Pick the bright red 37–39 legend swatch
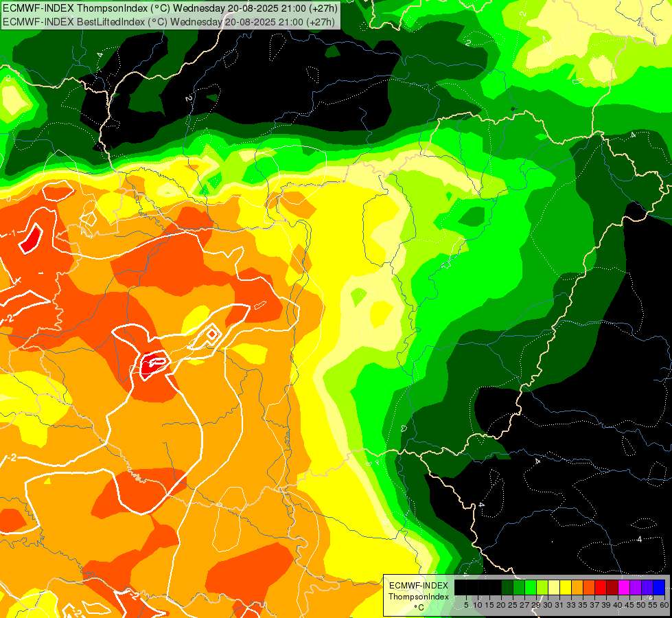 point(601,587)
